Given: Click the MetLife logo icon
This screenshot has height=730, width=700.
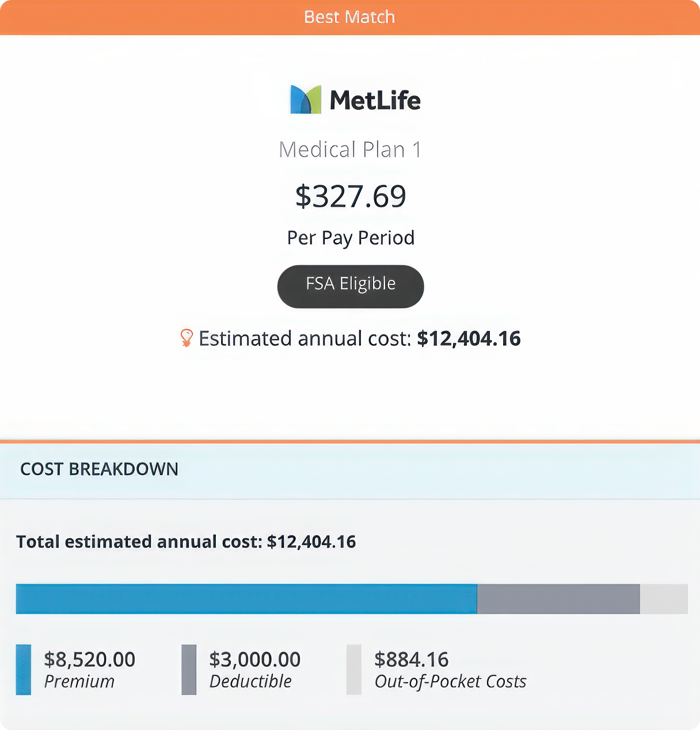Looking at the screenshot, I should tap(306, 100).
